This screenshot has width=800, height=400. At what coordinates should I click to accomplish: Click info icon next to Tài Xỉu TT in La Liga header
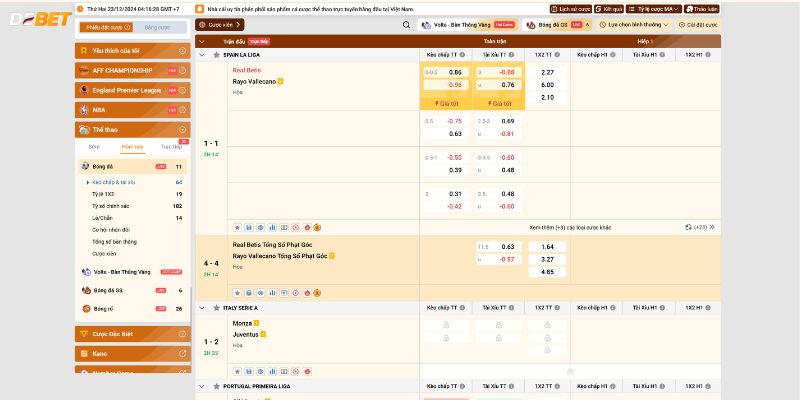(x=511, y=55)
